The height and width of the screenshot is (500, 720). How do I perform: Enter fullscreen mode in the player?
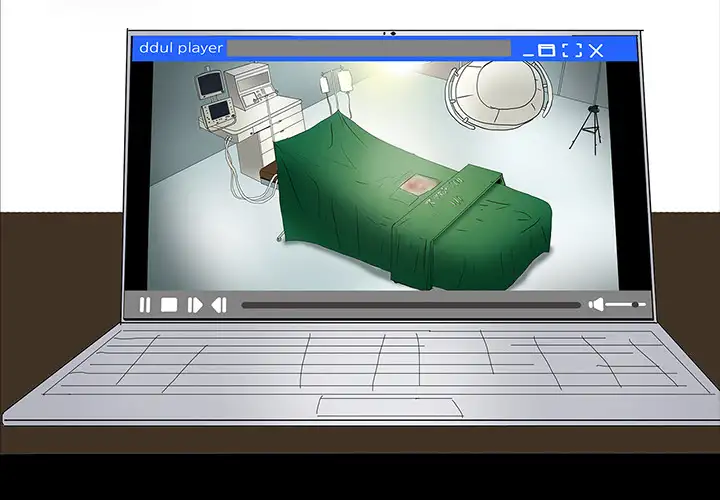(x=572, y=49)
